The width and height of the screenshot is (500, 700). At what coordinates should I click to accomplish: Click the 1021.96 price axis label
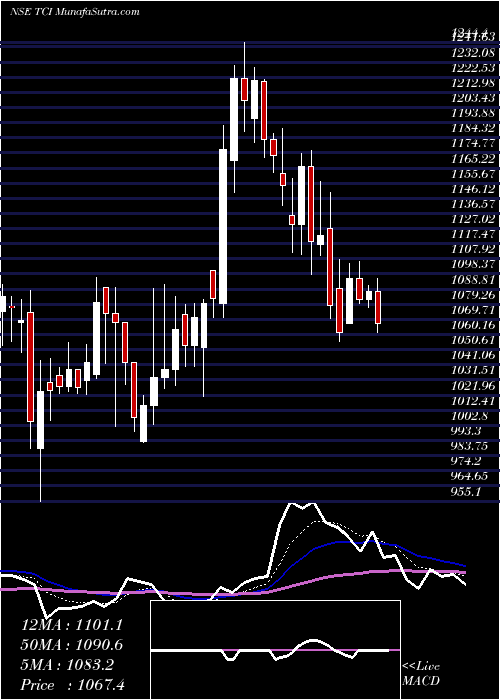click(x=473, y=387)
